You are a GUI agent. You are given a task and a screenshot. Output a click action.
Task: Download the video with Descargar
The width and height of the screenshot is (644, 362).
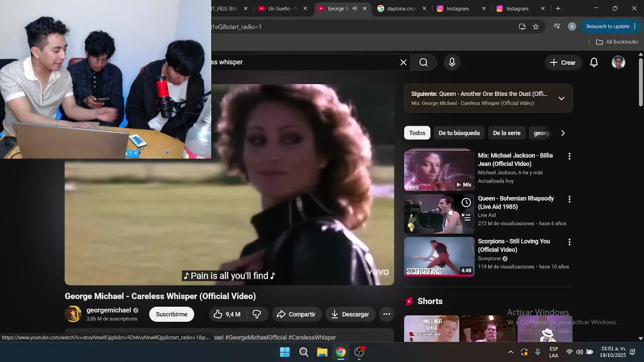(x=350, y=314)
